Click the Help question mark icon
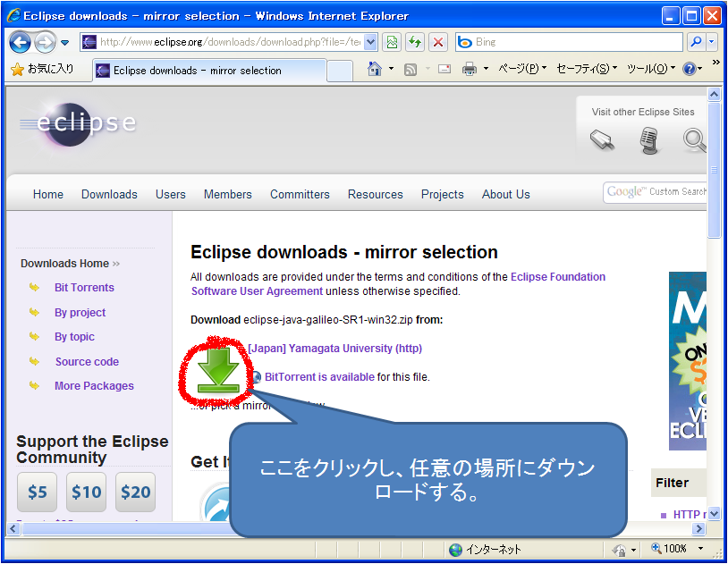Viewport: 728px width, 564px height. pyautogui.click(x=689, y=69)
